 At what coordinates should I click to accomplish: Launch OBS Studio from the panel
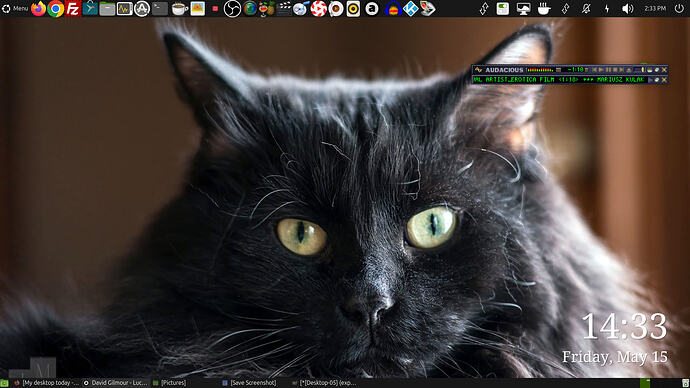click(232, 8)
